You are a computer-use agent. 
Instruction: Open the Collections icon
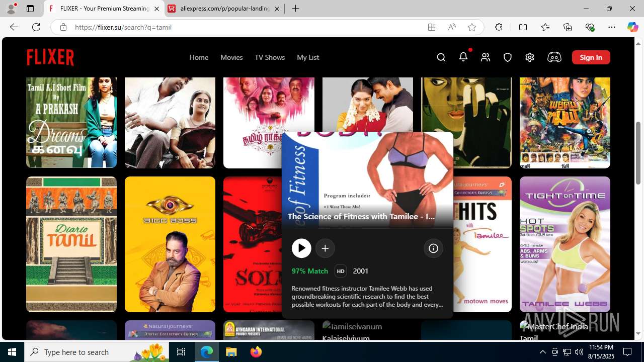(x=568, y=27)
